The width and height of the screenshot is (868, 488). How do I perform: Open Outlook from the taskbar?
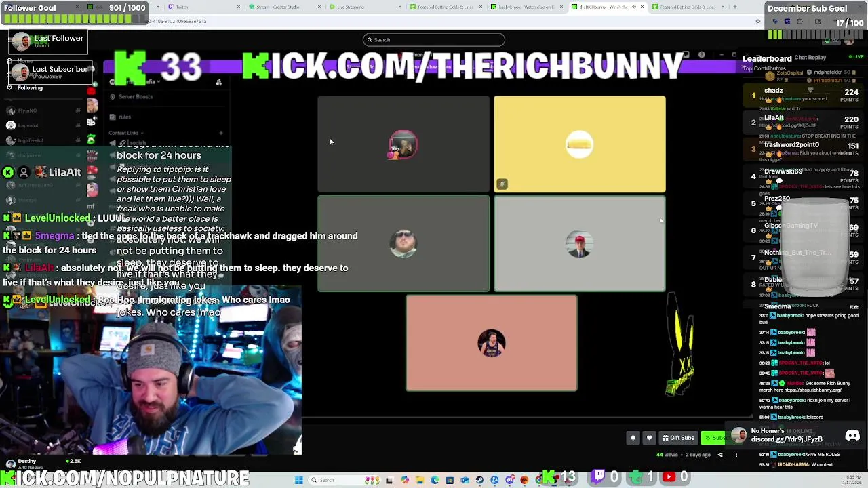point(465,480)
